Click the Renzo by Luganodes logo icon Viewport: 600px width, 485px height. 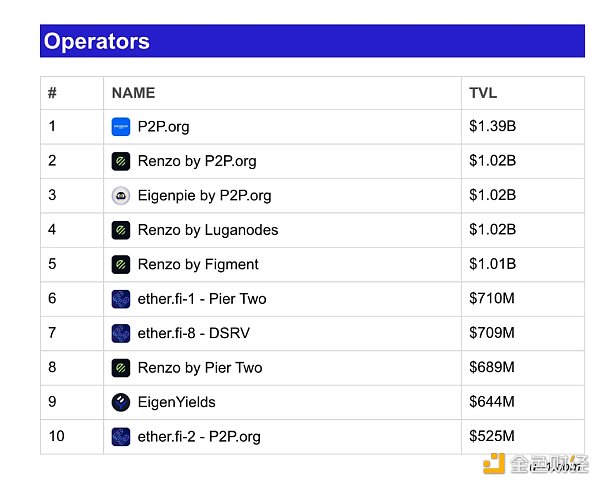[121, 230]
